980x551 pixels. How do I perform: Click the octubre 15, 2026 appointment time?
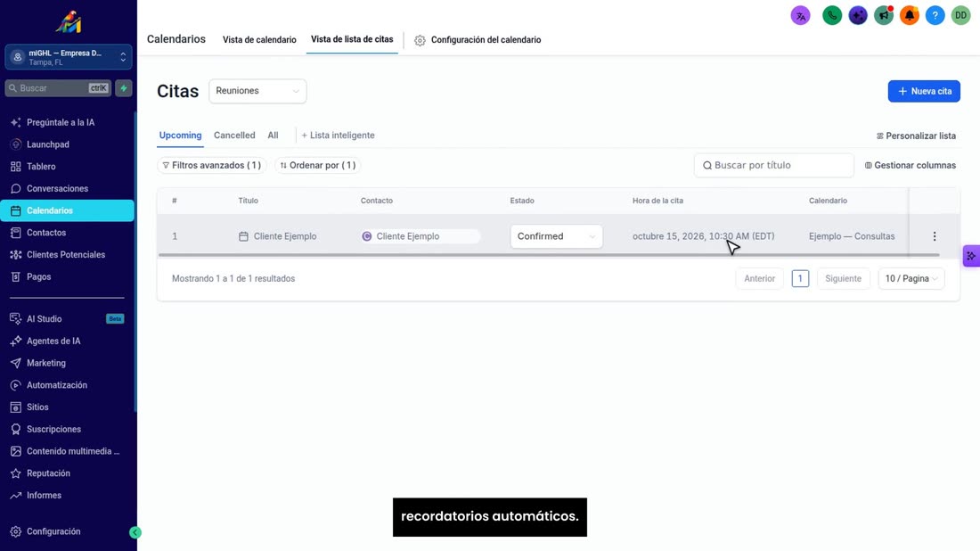coord(703,236)
